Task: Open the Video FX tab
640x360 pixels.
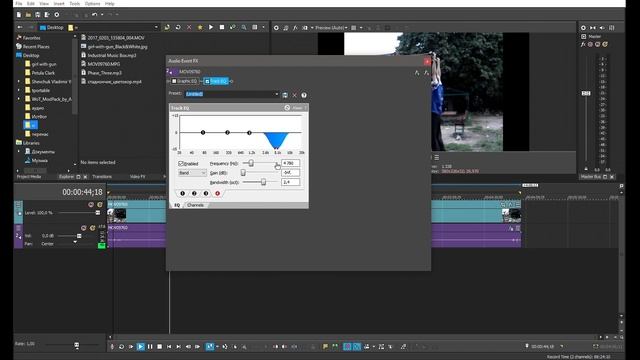Action: point(138,177)
